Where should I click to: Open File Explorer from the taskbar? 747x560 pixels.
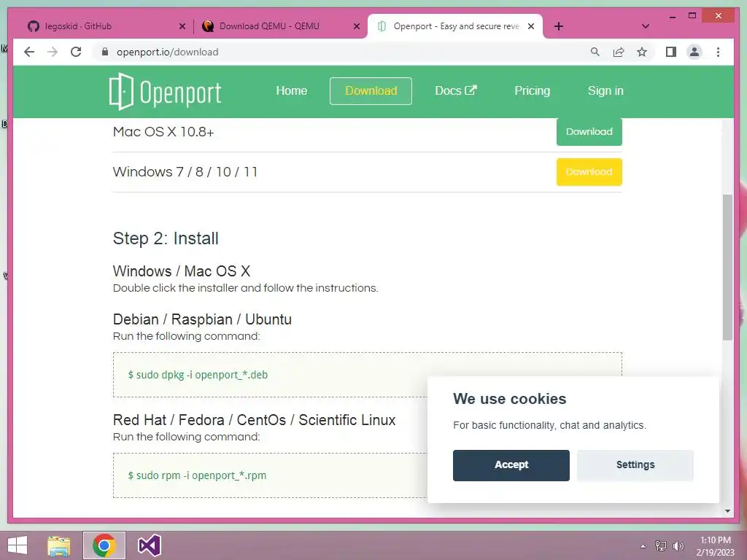[x=59, y=545]
